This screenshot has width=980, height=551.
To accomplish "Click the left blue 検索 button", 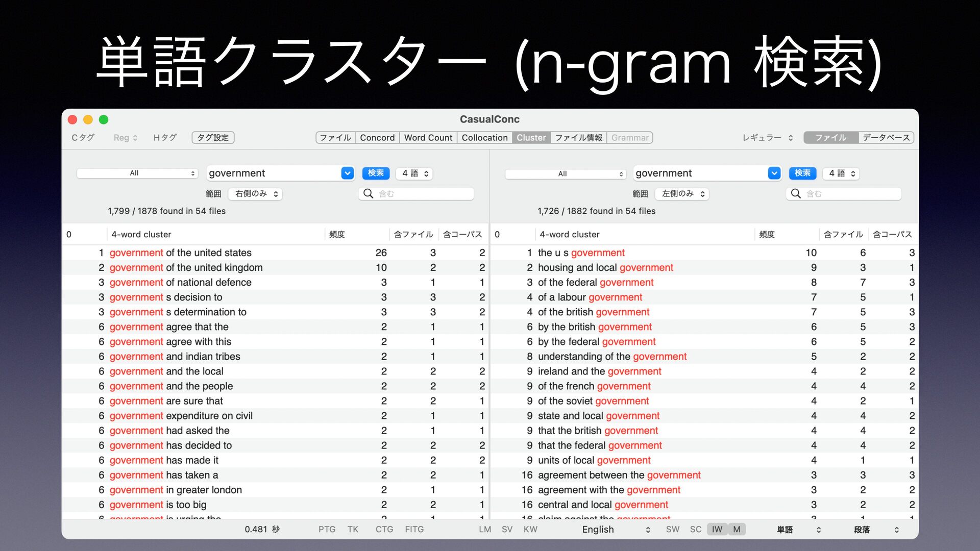I will click(376, 173).
